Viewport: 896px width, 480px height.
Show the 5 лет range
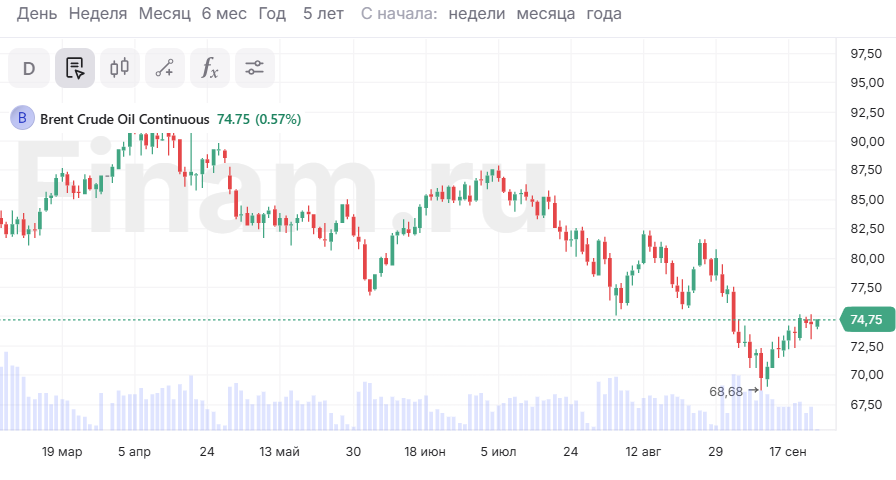point(324,14)
